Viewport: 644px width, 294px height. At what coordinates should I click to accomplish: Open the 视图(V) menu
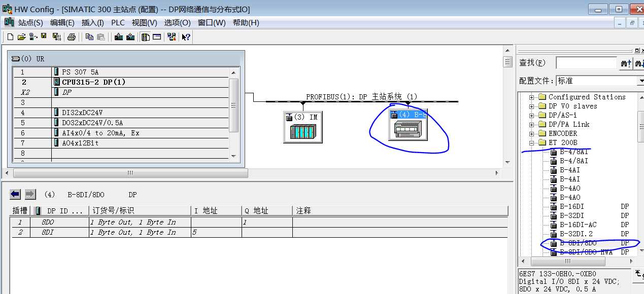tap(145, 23)
